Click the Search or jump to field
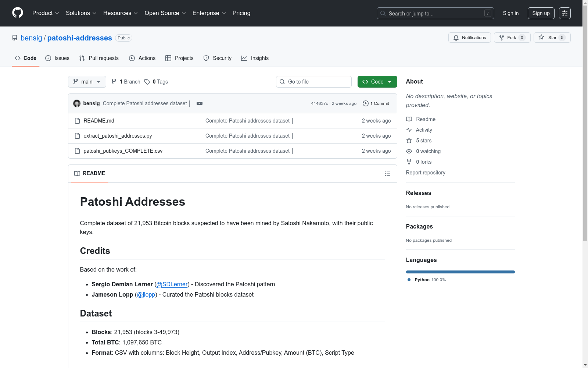588x368 pixels. click(435, 13)
